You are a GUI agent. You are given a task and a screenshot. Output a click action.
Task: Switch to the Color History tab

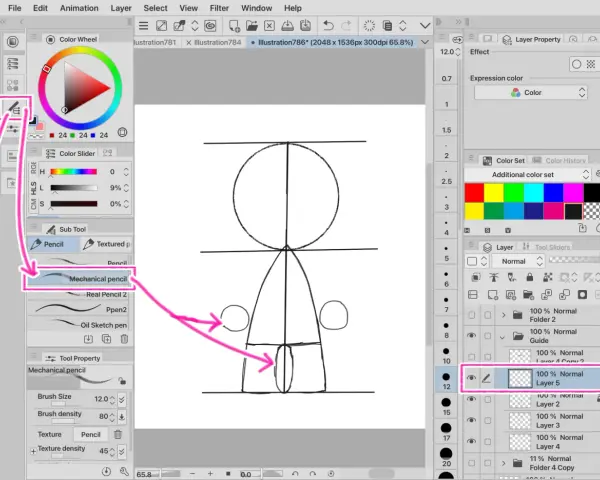(x=560, y=161)
